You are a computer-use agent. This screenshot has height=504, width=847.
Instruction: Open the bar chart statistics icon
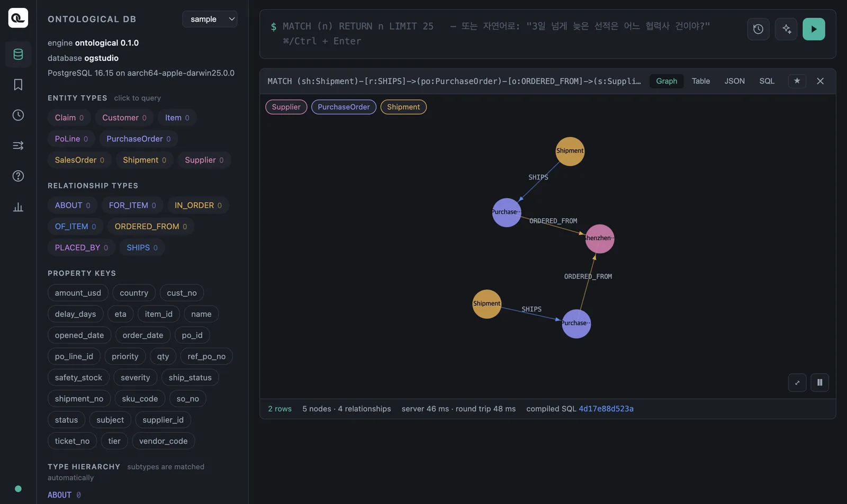click(18, 207)
